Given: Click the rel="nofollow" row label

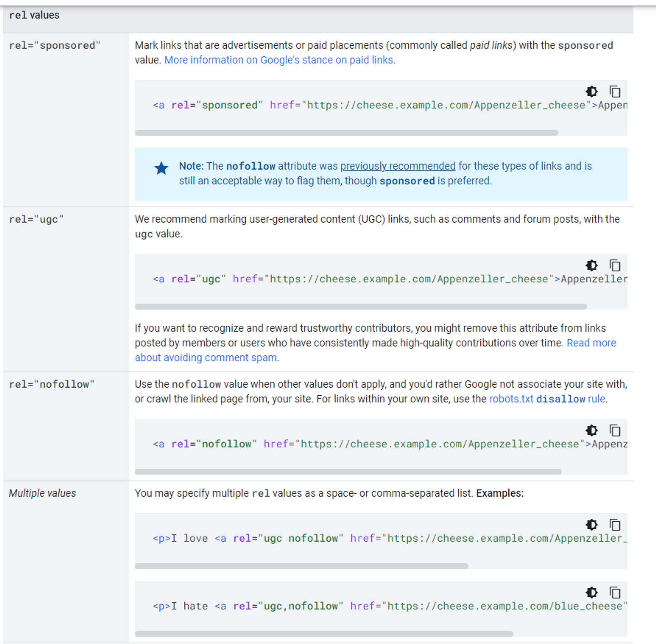Looking at the screenshot, I should [x=52, y=385].
